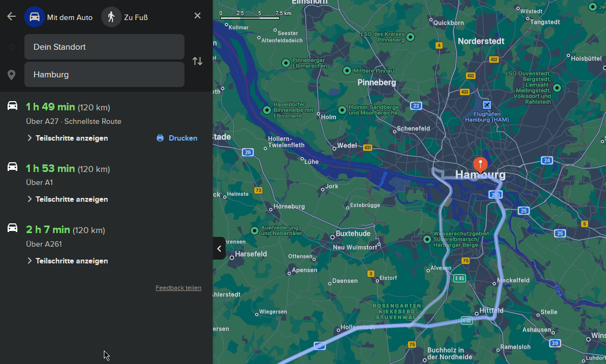
Task: Click the Meckelfeld town label
Action: tap(513, 280)
